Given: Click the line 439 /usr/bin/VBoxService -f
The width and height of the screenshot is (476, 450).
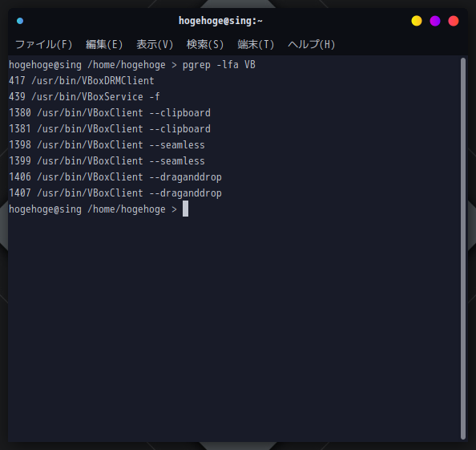Looking at the screenshot, I should click(x=84, y=97).
